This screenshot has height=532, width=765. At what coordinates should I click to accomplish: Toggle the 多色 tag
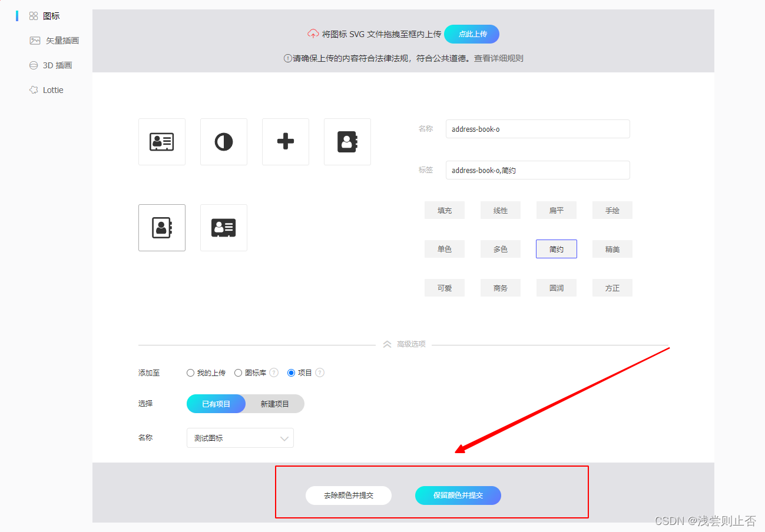(x=501, y=249)
